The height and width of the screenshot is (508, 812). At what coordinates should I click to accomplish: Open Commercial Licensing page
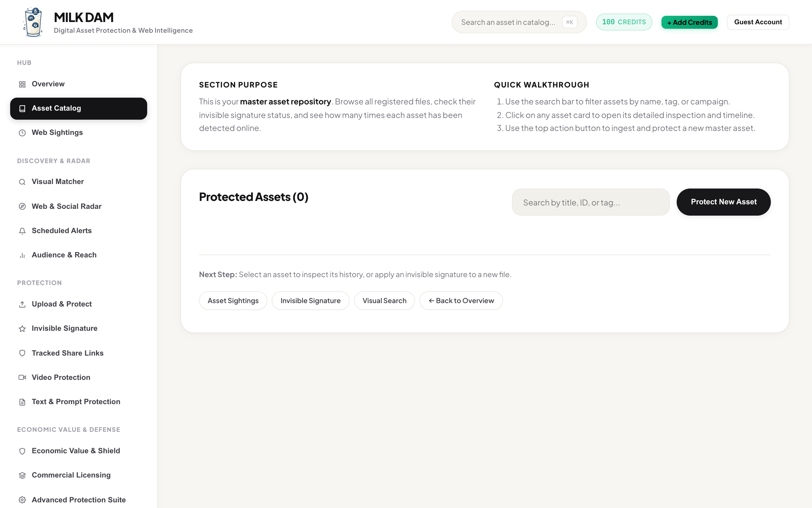point(78,475)
